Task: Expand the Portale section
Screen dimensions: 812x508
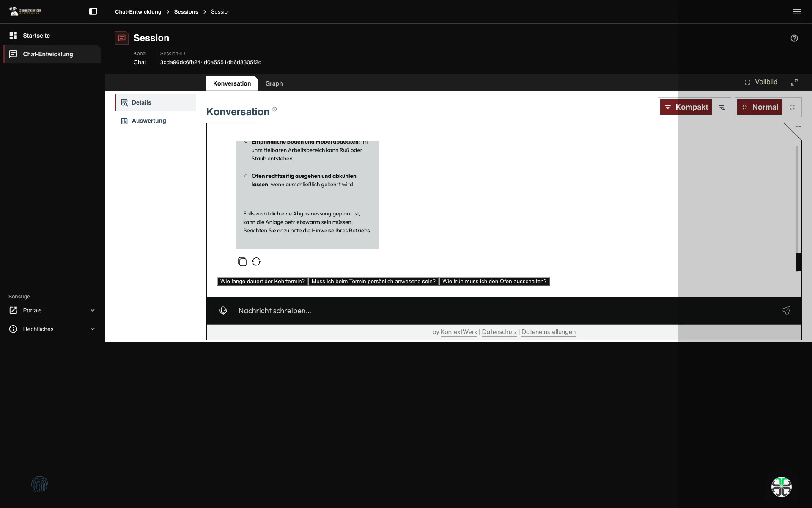Action: pyautogui.click(x=52, y=310)
